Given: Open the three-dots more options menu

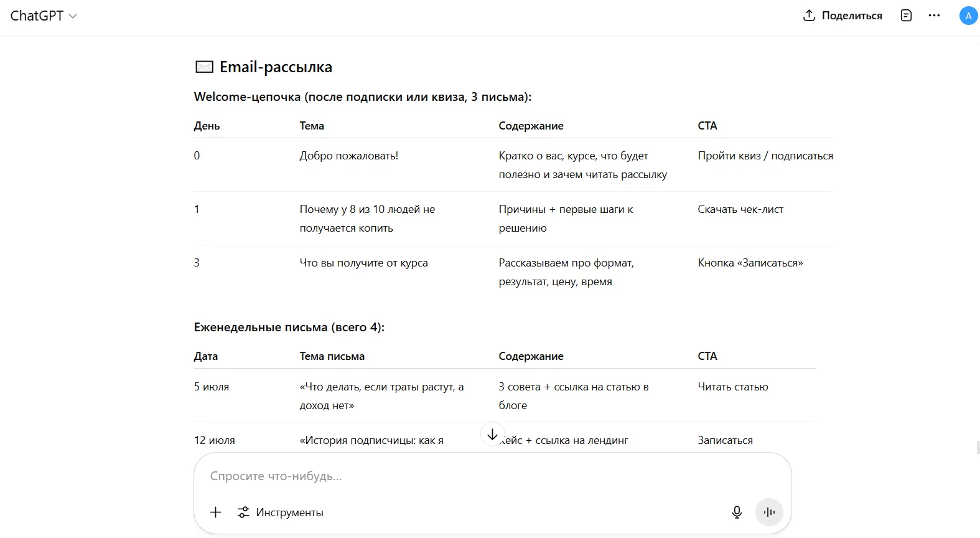Looking at the screenshot, I should (934, 16).
